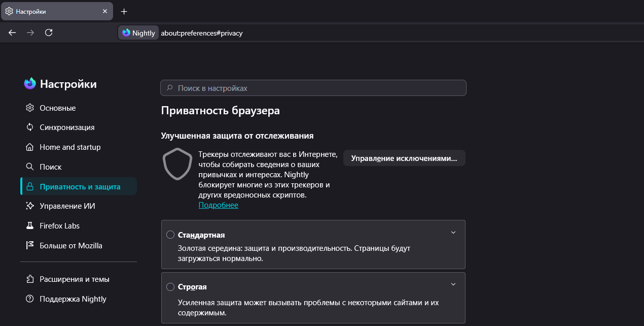Open a new tab with the plus icon

pos(124,11)
